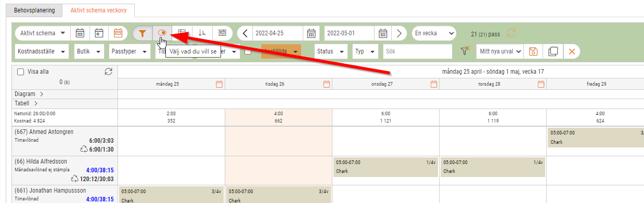Expand the Diagram section

(x=29, y=94)
